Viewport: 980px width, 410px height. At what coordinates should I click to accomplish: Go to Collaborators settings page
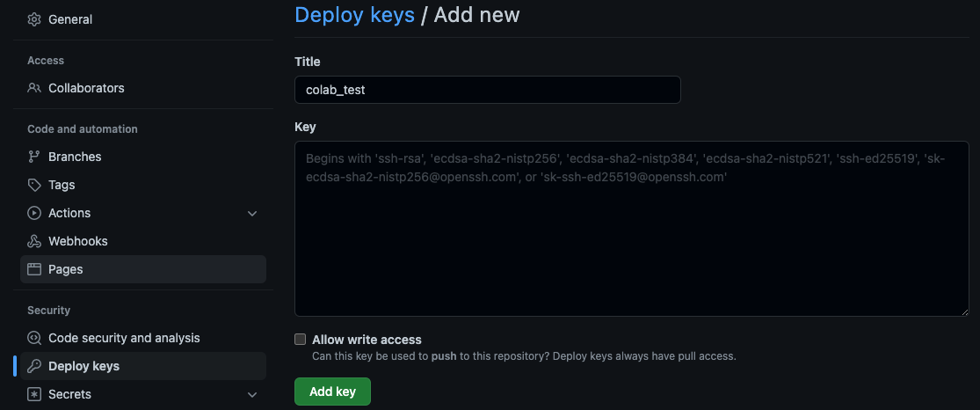[x=86, y=88]
